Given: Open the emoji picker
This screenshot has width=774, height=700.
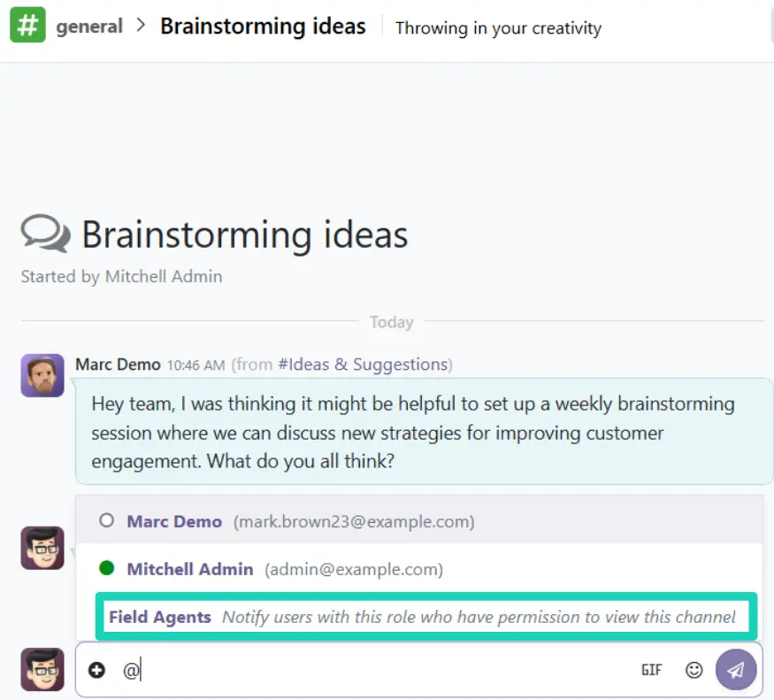Looking at the screenshot, I should coord(694,671).
